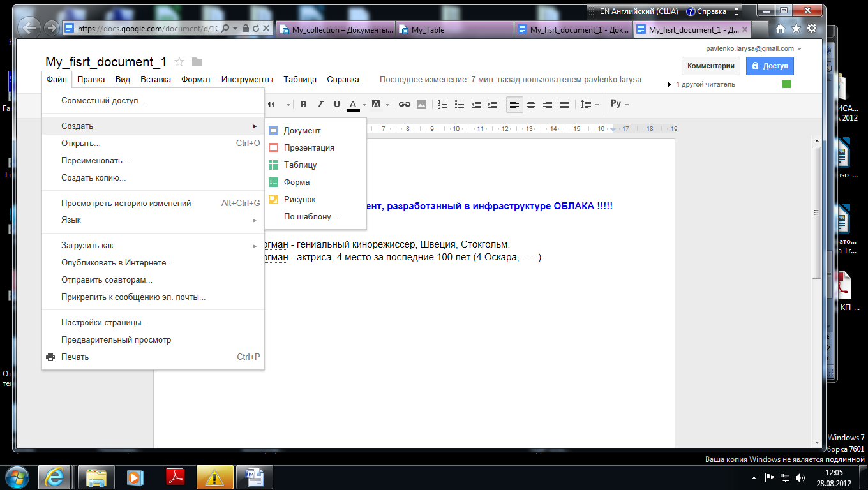Viewport: 868px width, 490px height.
Task: Open Таблица menu
Action: (300, 80)
